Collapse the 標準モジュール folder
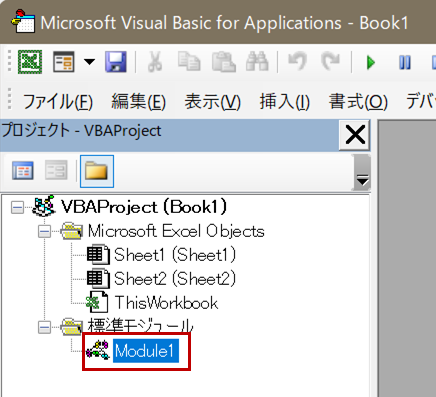 pos(44,327)
